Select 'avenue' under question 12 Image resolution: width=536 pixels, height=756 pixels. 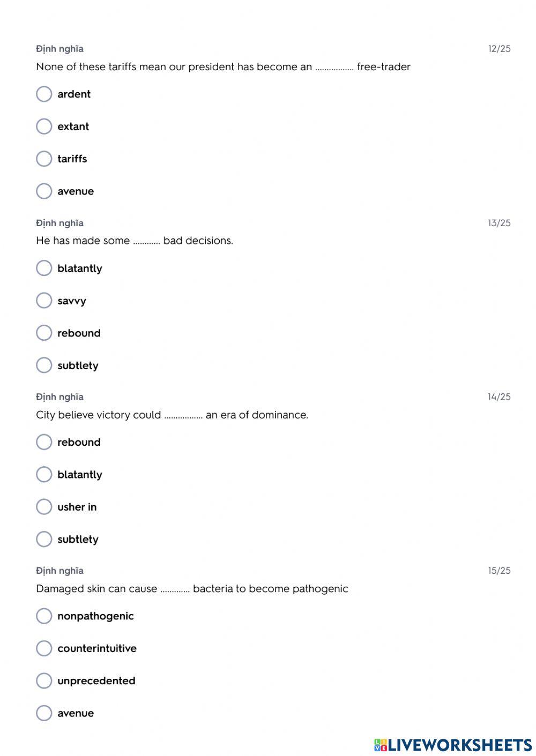click(44, 191)
